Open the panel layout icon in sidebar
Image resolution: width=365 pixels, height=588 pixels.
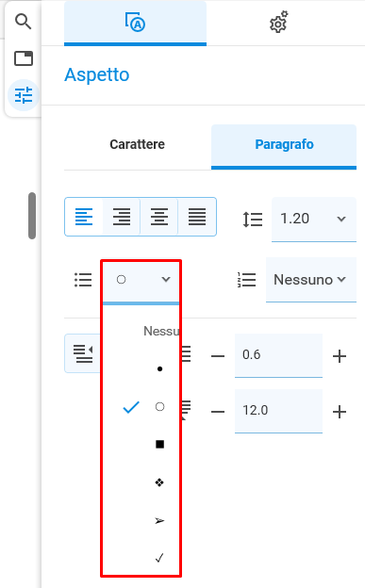coord(24,58)
